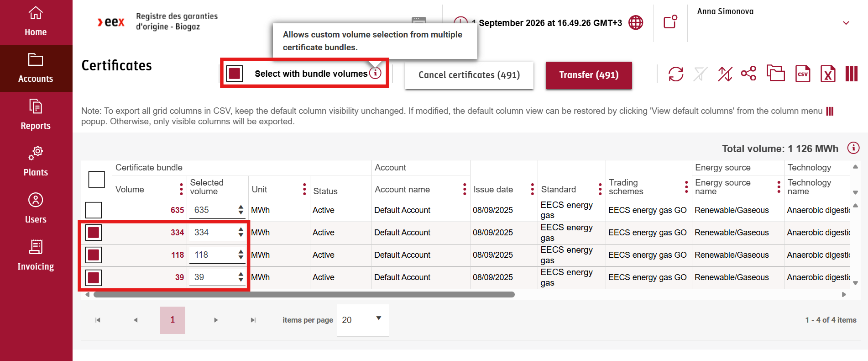Screen dimensions: 868x361
Task: Click the folders icon in the toolbar
Action: click(775, 73)
